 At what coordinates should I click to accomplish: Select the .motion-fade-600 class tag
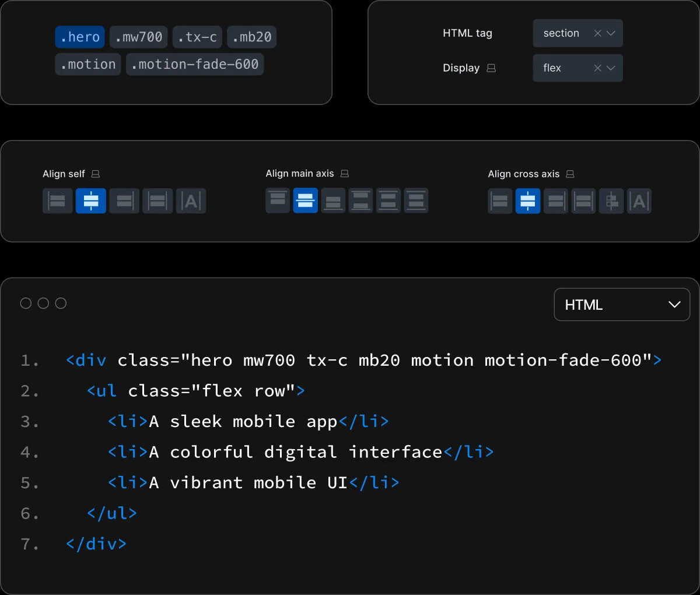[x=195, y=64]
